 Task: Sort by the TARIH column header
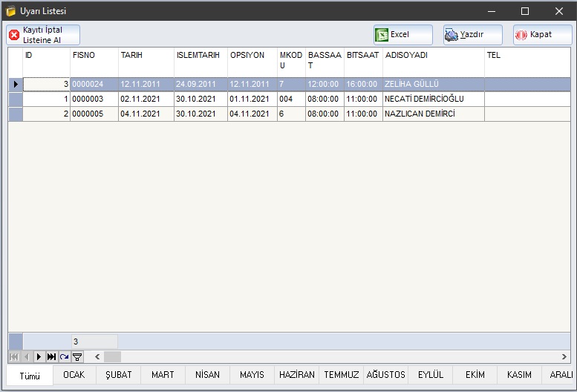[x=146, y=55]
